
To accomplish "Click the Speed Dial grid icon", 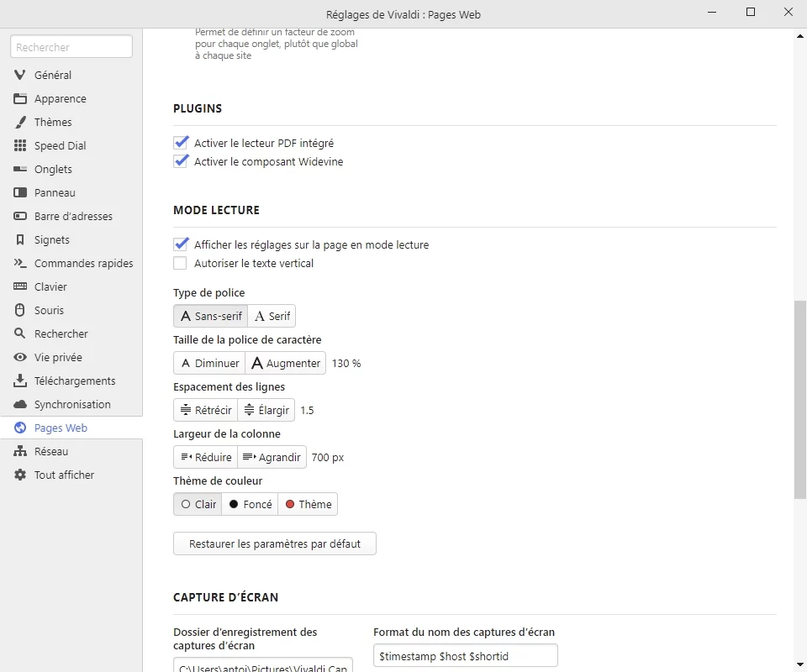I will click(20, 145).
